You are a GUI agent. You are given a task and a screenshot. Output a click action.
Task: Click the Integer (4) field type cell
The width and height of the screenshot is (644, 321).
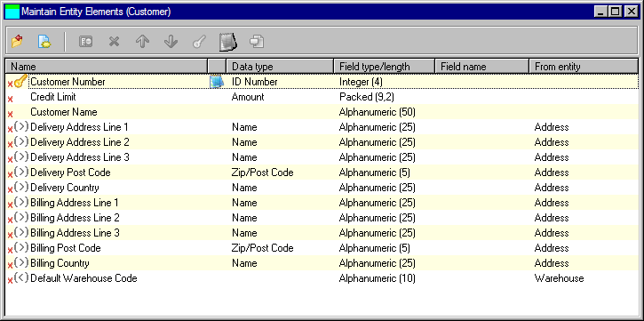pyautogui.click(x=361, y=82)
